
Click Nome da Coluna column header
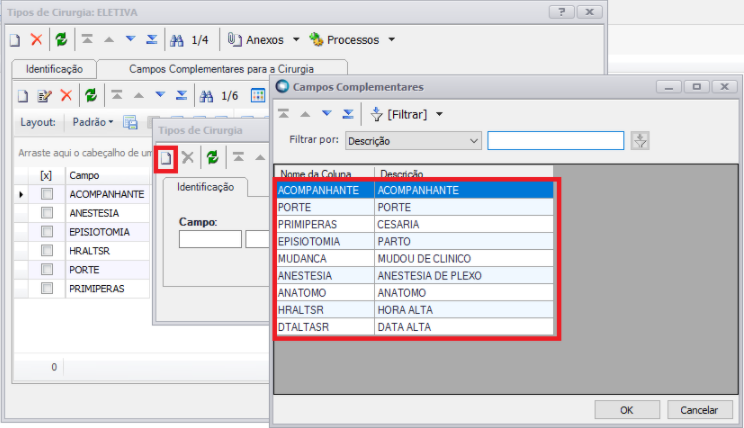click(325, 173)
